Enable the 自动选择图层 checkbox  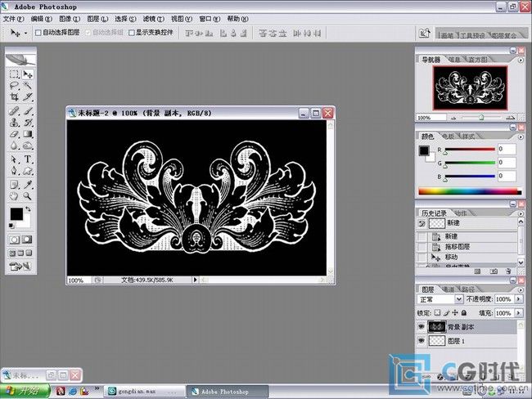(38, 34)
